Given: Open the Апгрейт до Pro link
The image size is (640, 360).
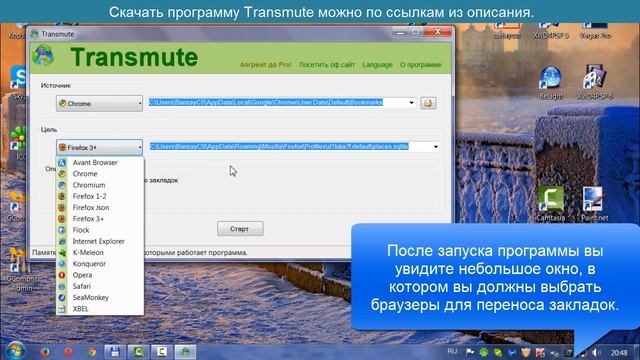Looking at the screenshot, I should 266,64.
